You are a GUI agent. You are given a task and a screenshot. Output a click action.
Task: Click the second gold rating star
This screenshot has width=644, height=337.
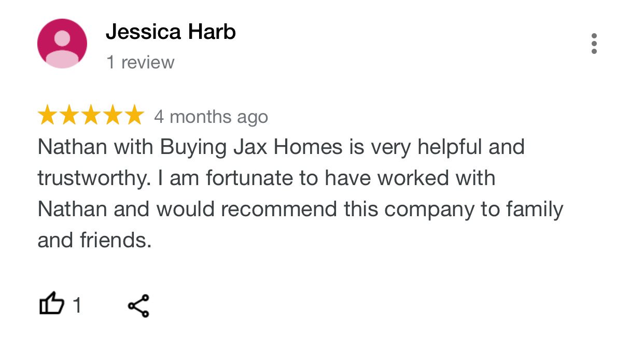(x=69, y=115)
